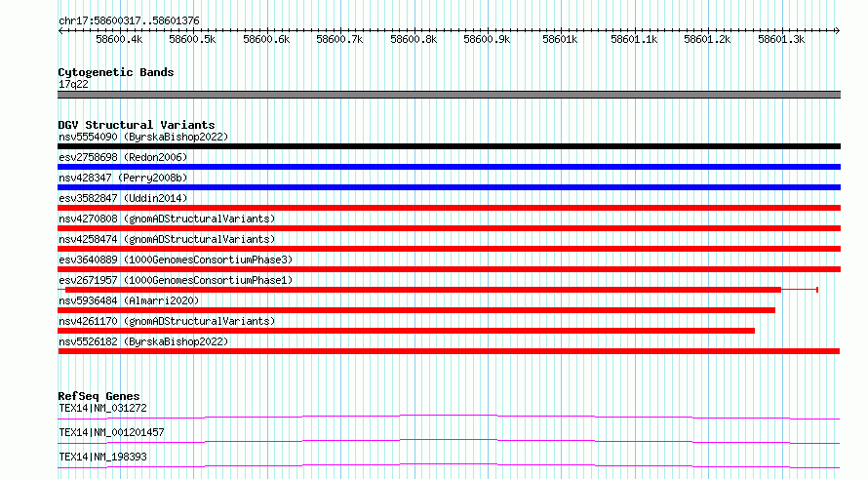Open transcript TEX14|NM_031272 label

tap(102, 408)
